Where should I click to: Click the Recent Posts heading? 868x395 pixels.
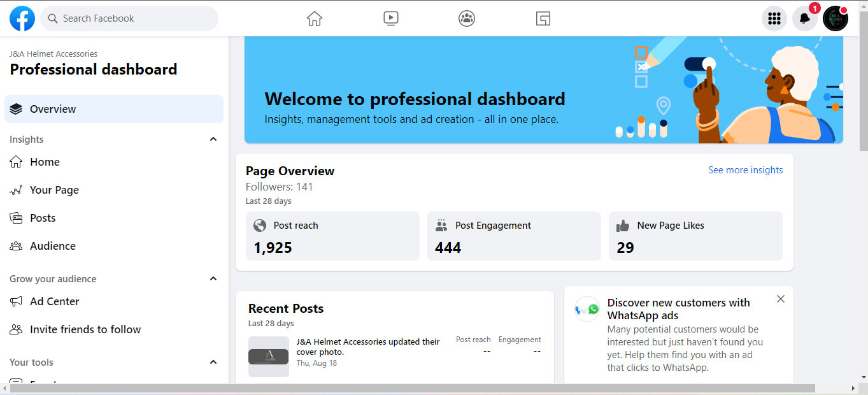(x=286, y=308)
